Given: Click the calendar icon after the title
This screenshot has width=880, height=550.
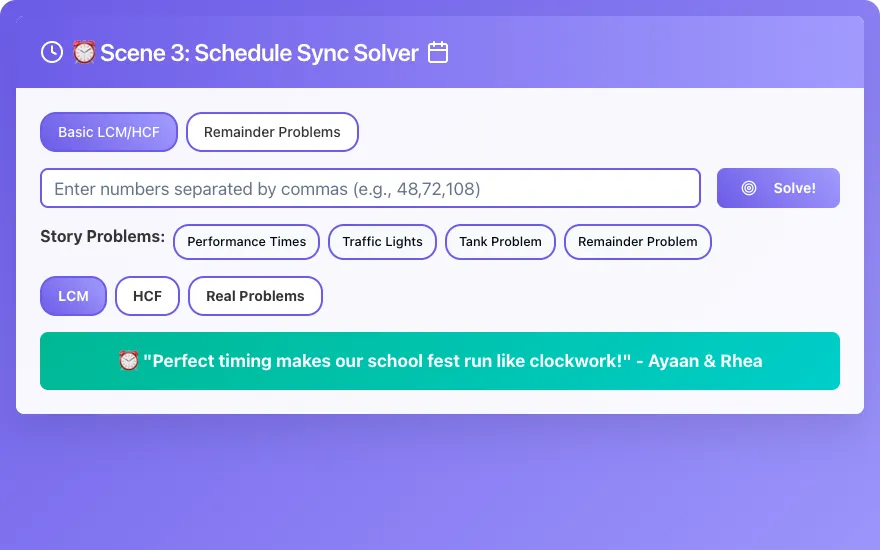Looking at the screenshot, I should [x=438, y=52].
